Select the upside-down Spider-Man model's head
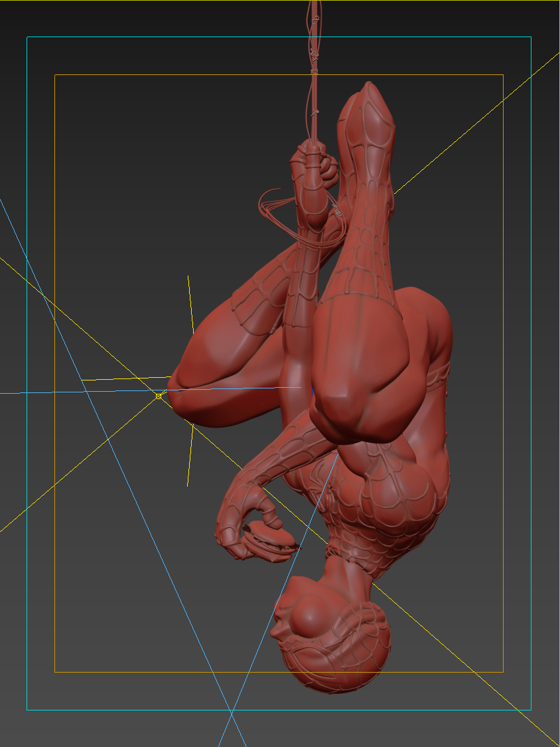 330,636
